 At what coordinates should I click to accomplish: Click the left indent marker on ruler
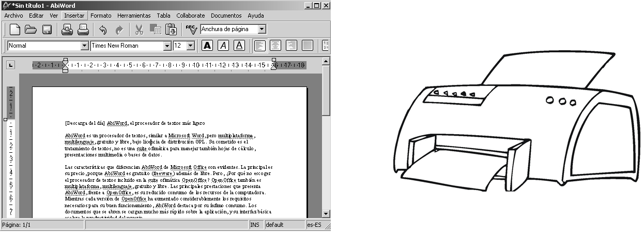[65, 65]
